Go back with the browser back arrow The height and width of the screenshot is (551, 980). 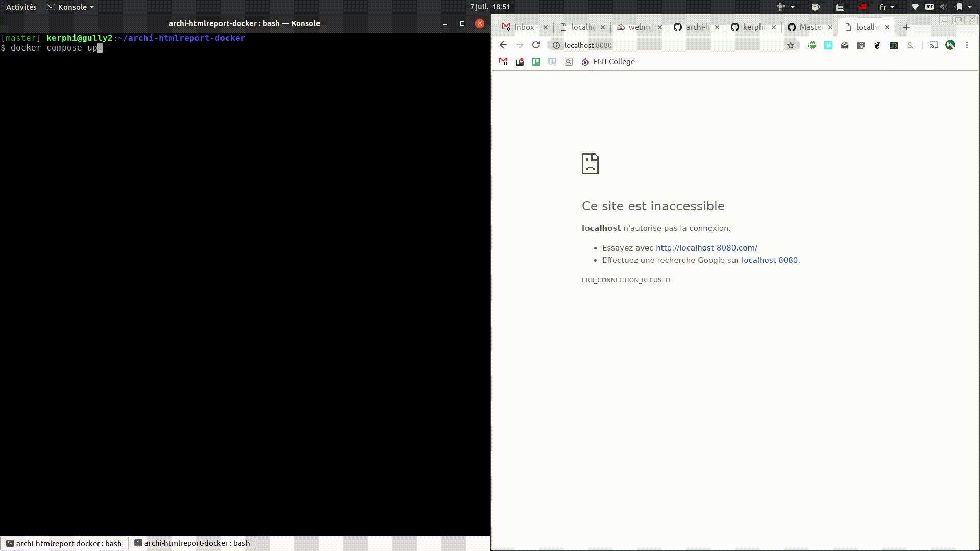[x=503, y=45]
